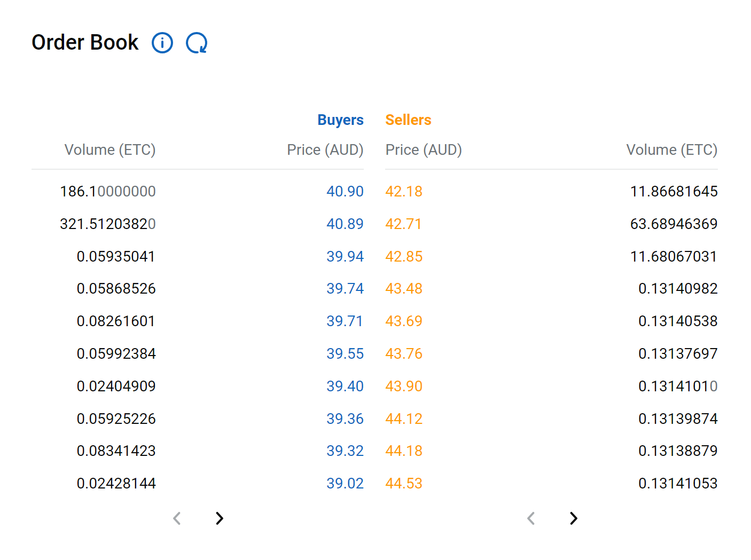Select seller price 44.18
The width and height of the screenshot is (751, 560).
pyautogui.click(x=404, y=451)
